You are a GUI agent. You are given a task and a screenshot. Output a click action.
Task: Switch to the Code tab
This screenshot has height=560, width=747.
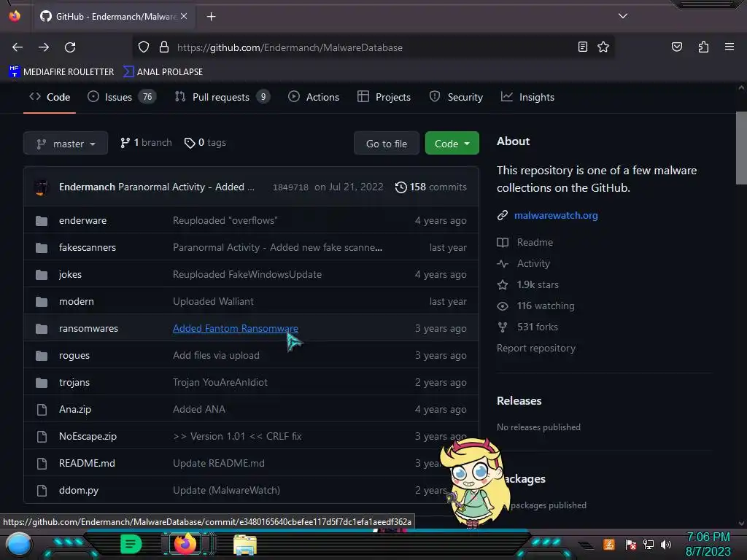coord(50,97)
